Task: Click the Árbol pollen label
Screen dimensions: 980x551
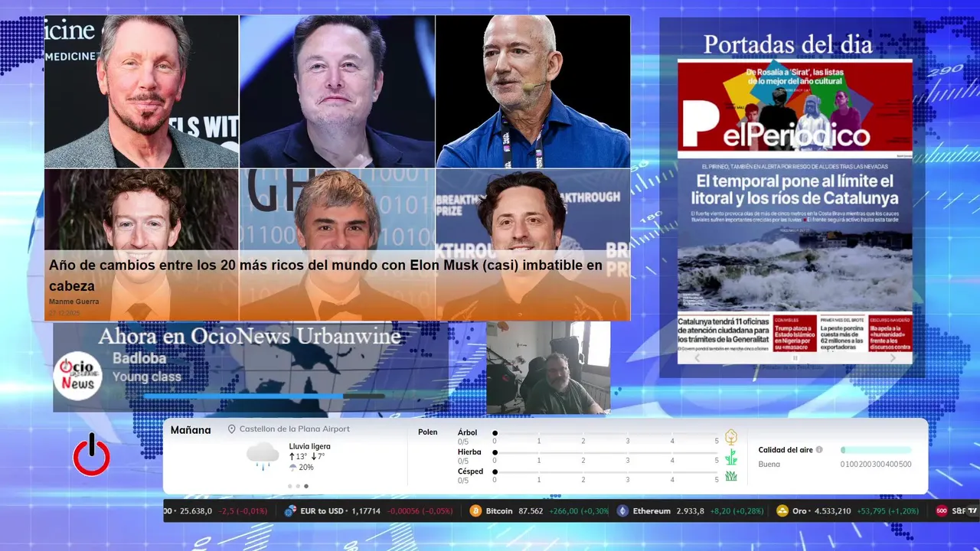Action: click(x=467, y=432)
